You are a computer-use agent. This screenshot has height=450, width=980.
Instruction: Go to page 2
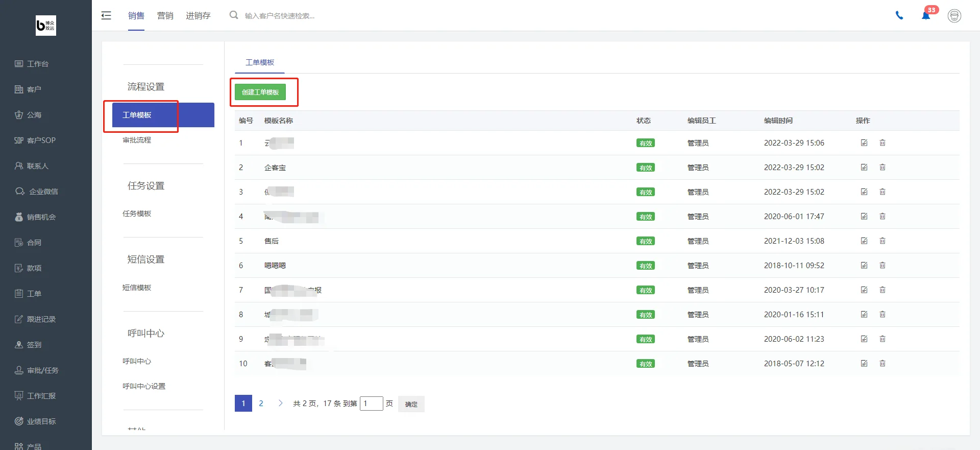[x=261, y=404]
